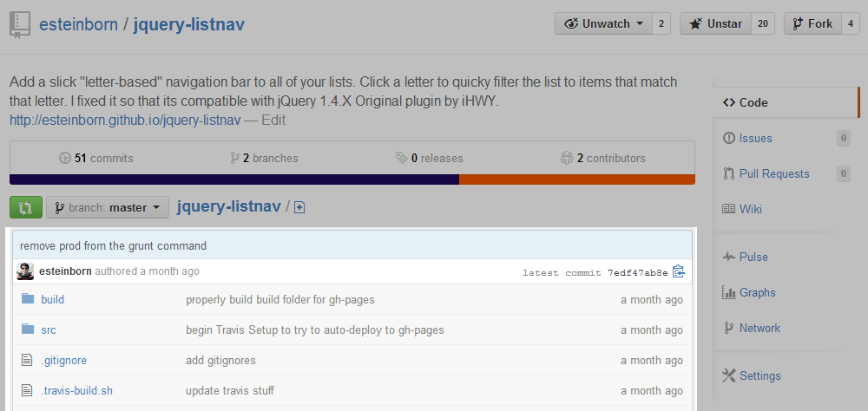This screenshot has width=868, height=411.
Task: Open the Issues tab in sidebar
Action: click(x=755, y=139)
